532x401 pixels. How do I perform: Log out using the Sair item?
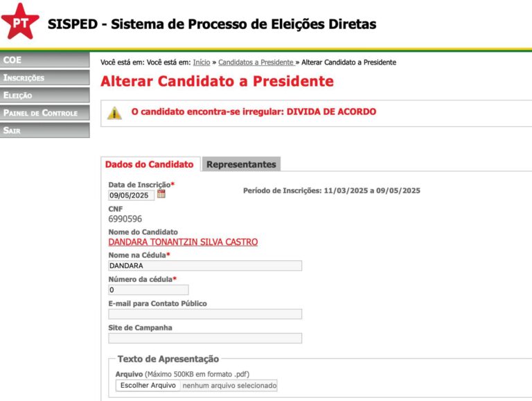click(x=44, y=130)
